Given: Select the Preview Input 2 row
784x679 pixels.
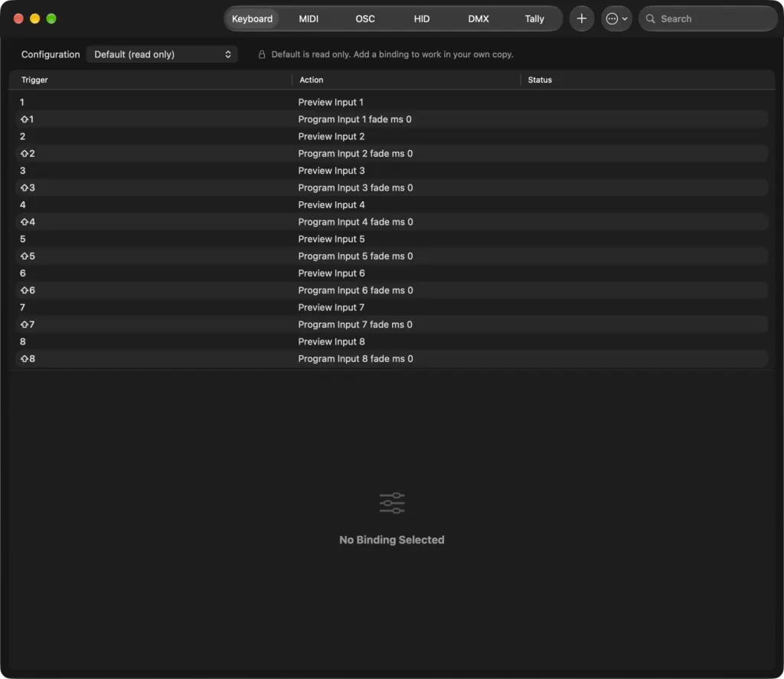Looking at the screenshot, I should click(x=391, y=136).
